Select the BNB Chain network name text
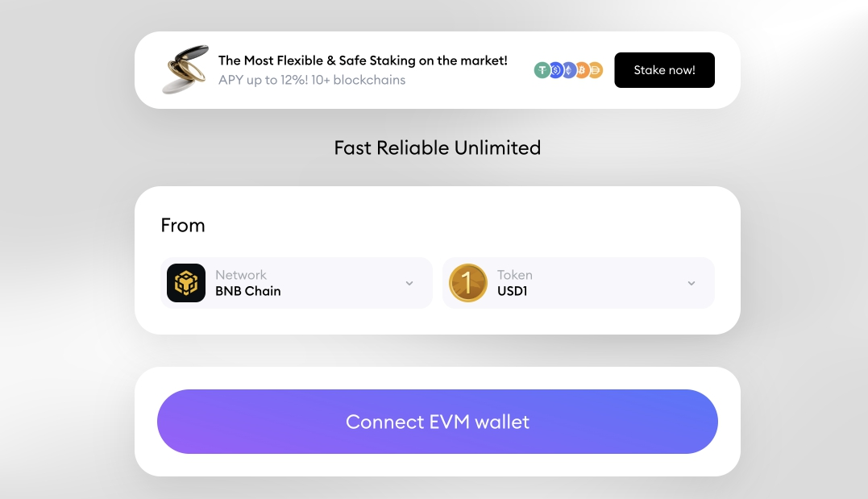 (x=248, y=291)
